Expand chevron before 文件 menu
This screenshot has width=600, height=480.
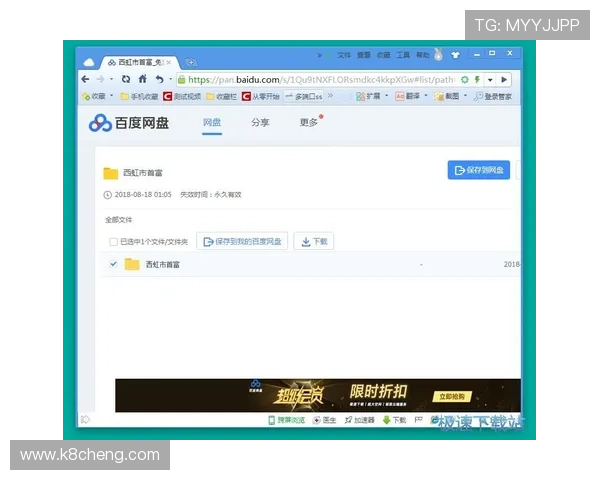tap(319, 56)
